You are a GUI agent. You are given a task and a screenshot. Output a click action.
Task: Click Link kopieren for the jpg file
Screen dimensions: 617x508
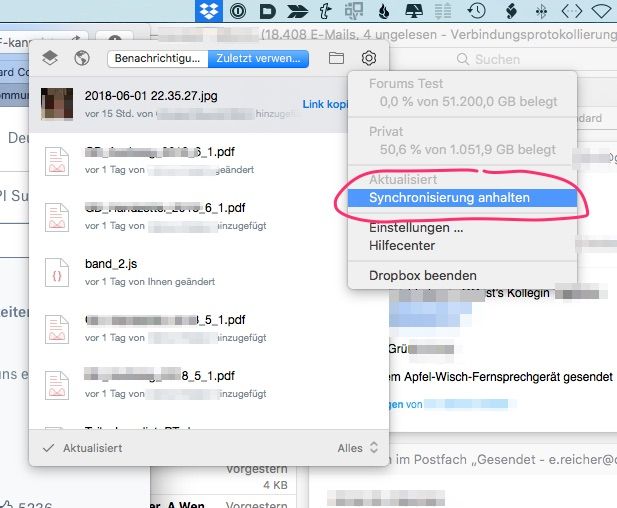click(325, 104)
